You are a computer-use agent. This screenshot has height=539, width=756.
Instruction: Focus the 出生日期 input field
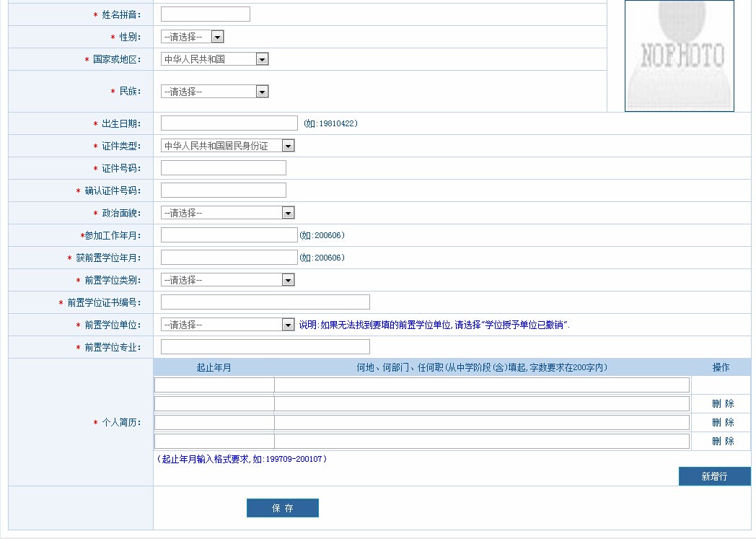[x=229, y=123]
